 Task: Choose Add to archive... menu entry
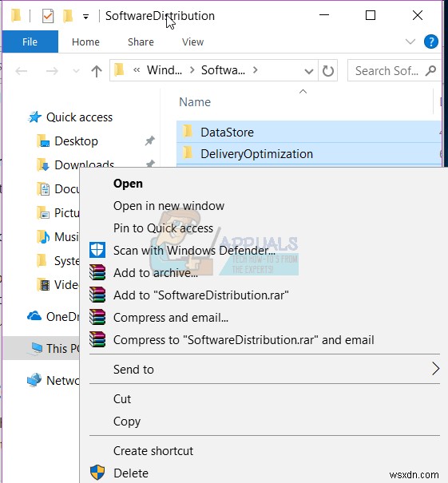(x=156, y=273)
